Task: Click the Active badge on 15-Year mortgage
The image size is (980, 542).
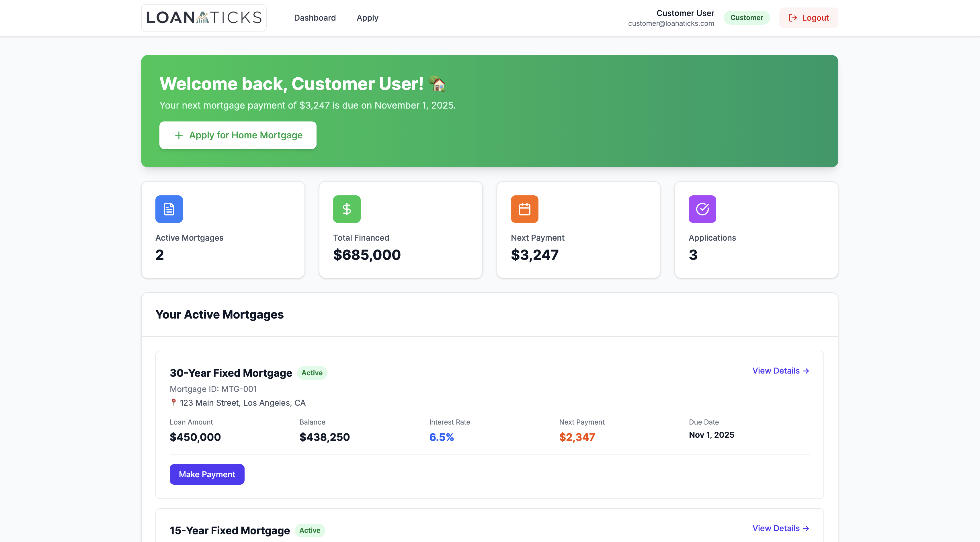Action: 309,530
